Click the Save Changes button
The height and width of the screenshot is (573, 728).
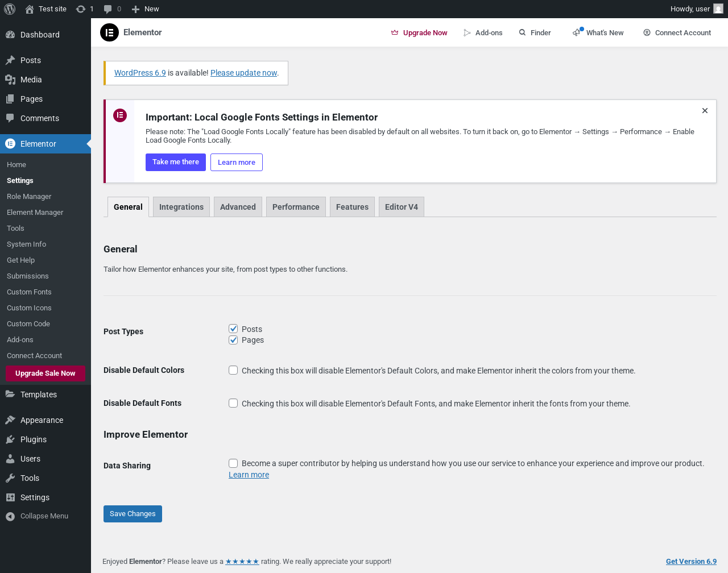click(133, 514)
